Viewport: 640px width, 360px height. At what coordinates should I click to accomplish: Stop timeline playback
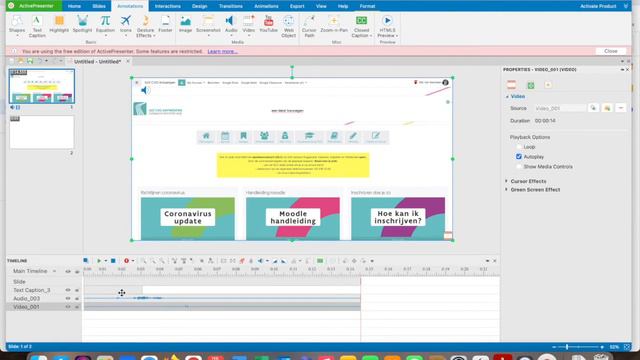(x=113, y=260)
